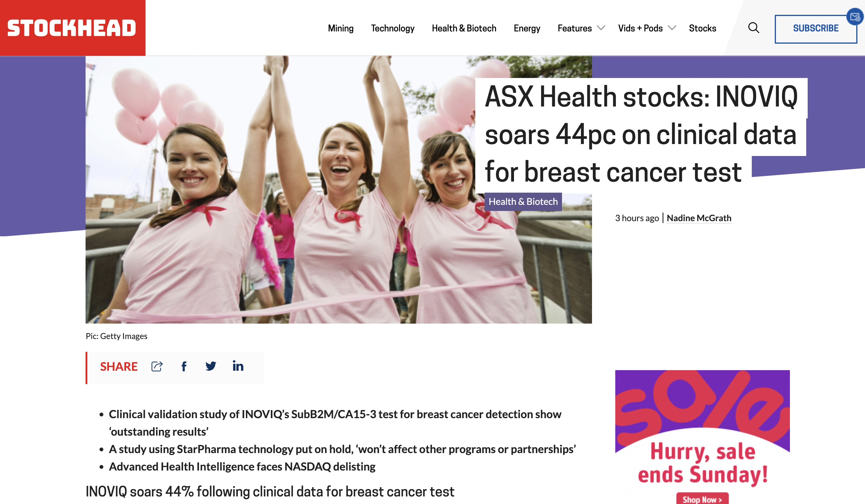This screenshot has width=865, height=504.
Task: Open Health & Biotech in navigation
Action: (464, 28)
